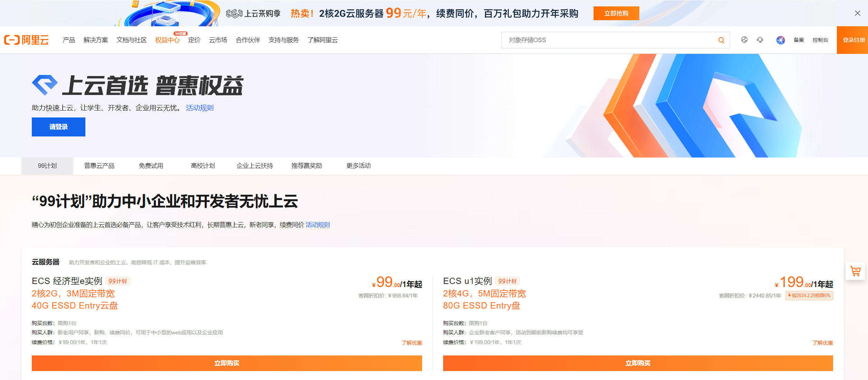Open the dashboard gauge icon in header
Image resolution: width=868 pixels, height=380 pixels.
click(x=744, y=40)
